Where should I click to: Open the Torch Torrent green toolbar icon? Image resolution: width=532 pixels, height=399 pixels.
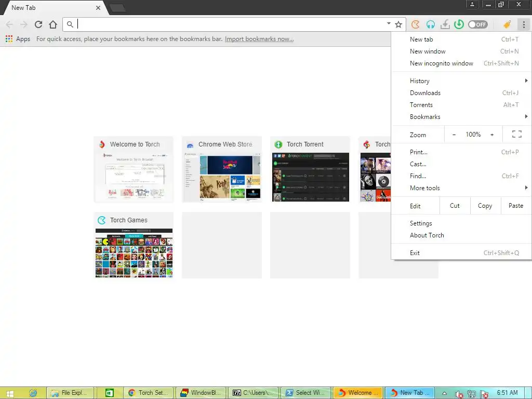click(x=459, y=24)
